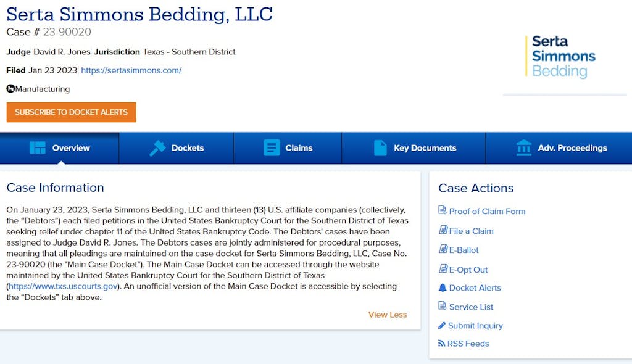Switch to the Claims tab
The image size is (632, 364).
288,148
